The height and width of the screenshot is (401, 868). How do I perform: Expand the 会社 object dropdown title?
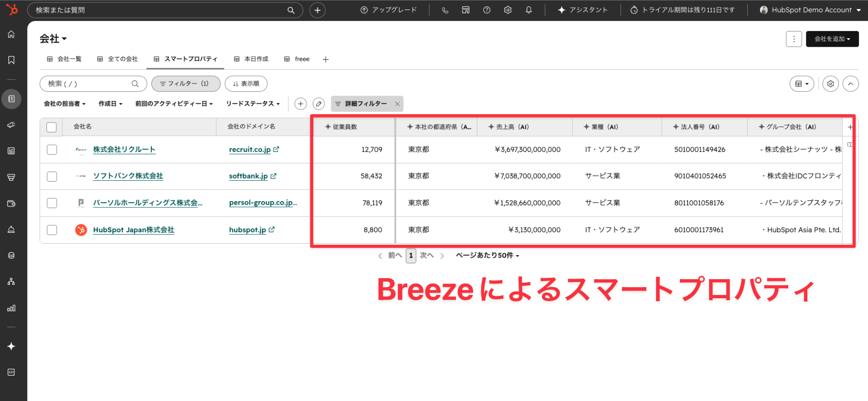point(53,39)
